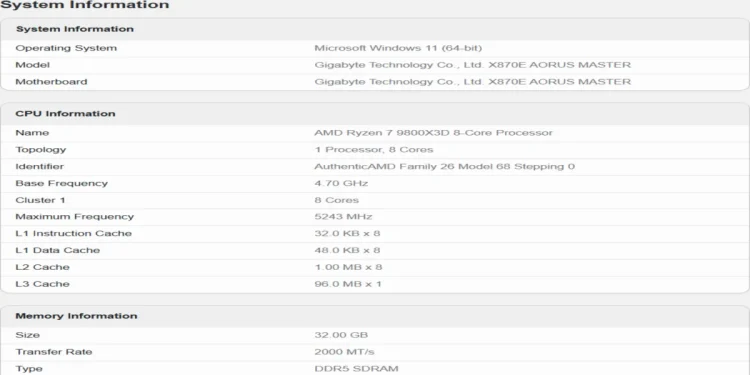Click the L2 Cache 1.00 MB value

point(348,267)
